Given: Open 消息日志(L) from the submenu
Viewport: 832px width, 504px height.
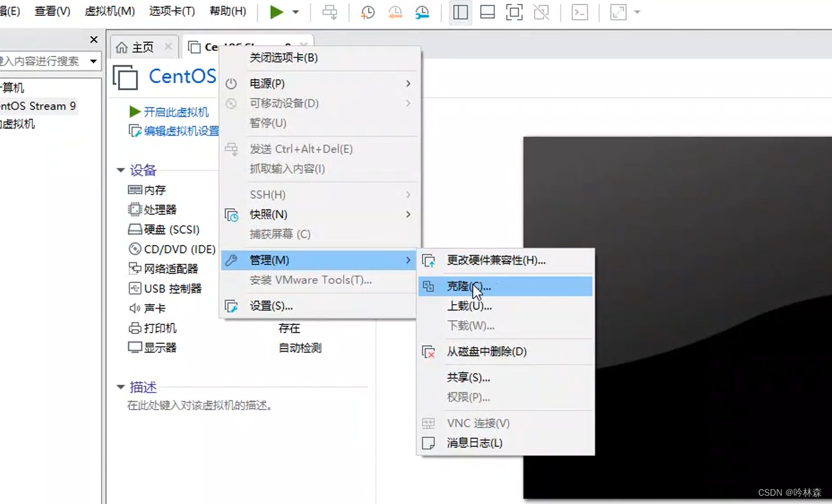Looking at the screenshot, I should click(506, 443).
